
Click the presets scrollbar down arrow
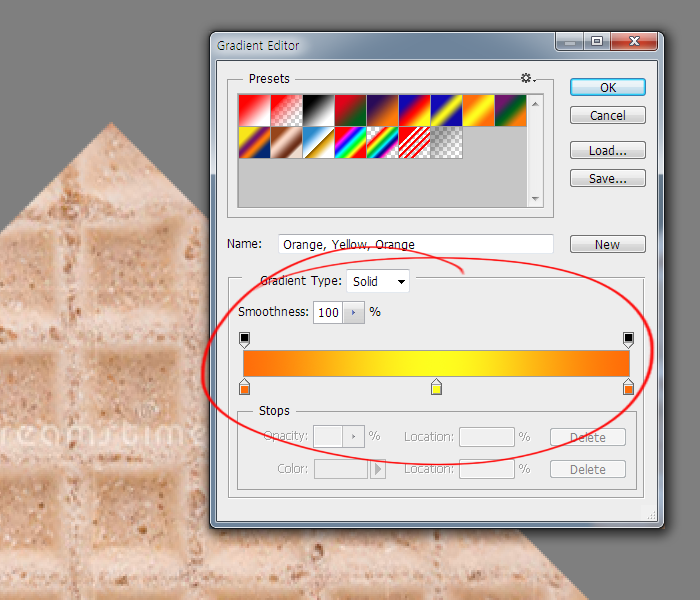[535, 199]
